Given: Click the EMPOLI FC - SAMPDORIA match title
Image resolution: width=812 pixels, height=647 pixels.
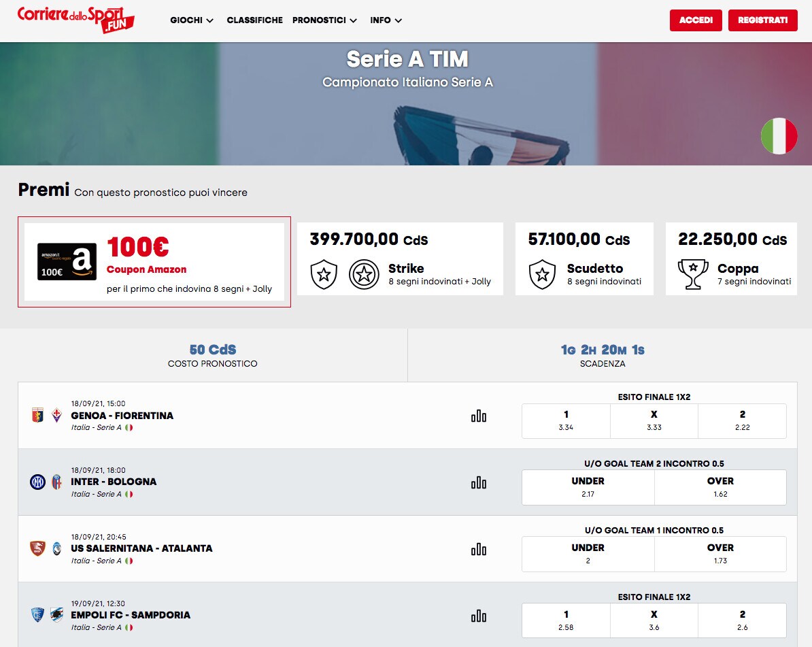Looking at the screenshot, I should coord(131,615).
